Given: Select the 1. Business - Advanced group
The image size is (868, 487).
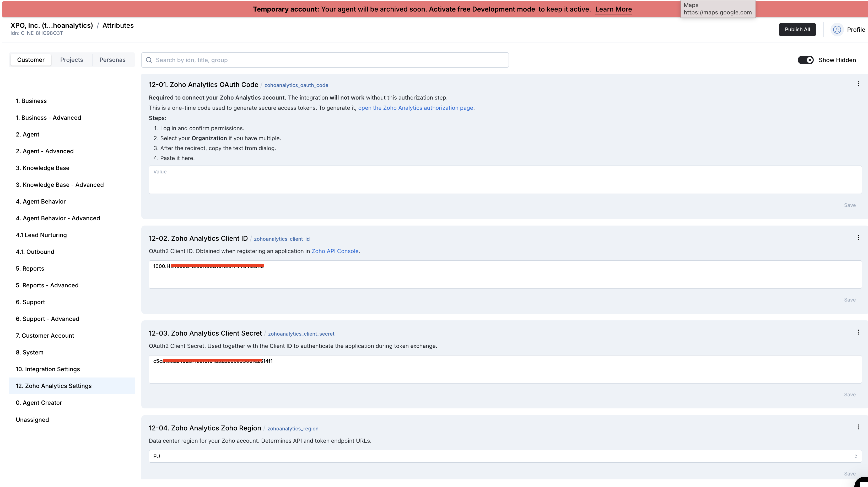Looking at the screenshot, I should pyautogui.click(x=72, y=118).
